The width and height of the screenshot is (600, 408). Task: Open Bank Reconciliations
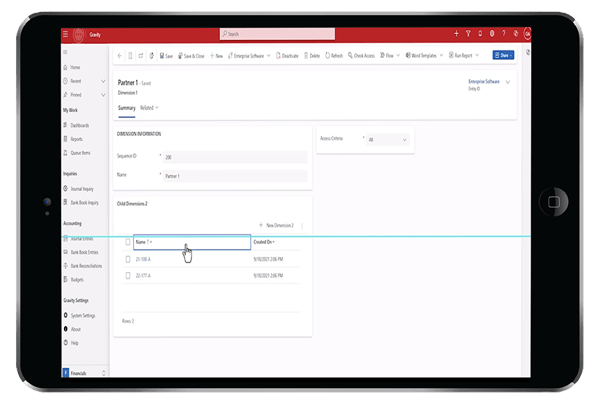coord(83,266)
